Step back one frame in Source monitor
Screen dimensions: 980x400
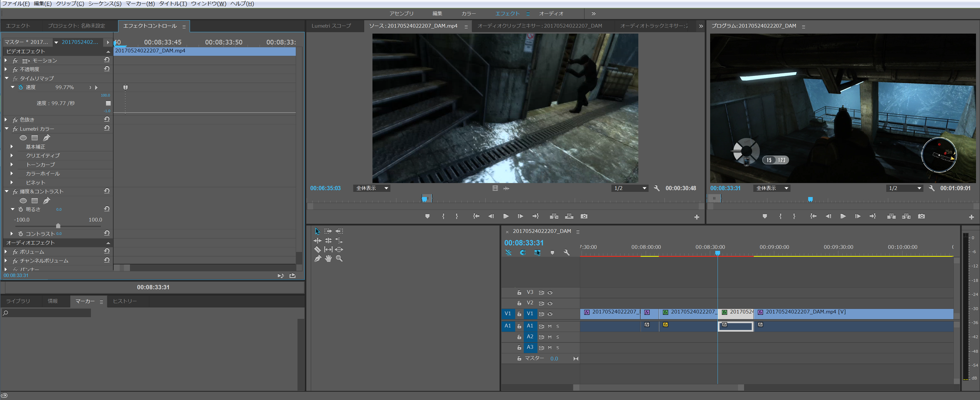pos(491,216)
